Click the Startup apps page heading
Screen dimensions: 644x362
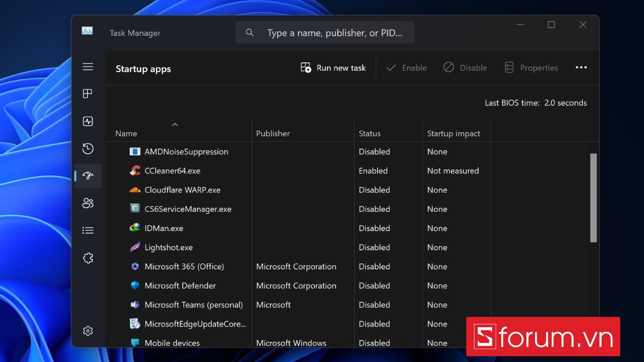[143, 69]
